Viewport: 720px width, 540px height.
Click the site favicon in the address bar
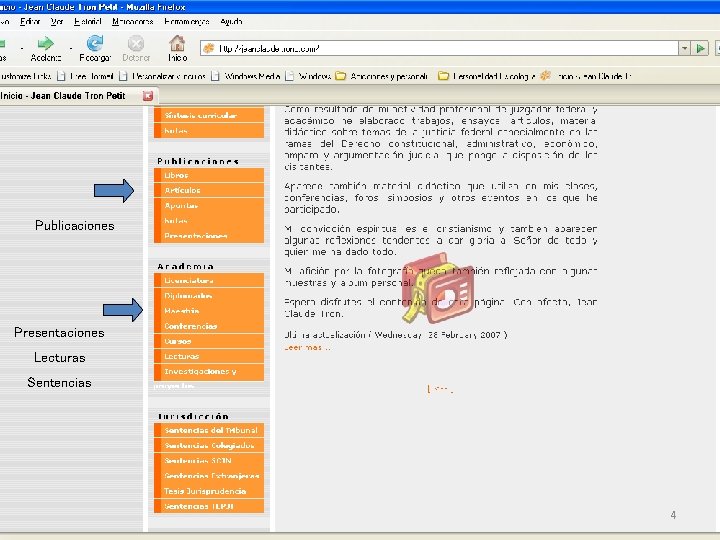(209, 48)
